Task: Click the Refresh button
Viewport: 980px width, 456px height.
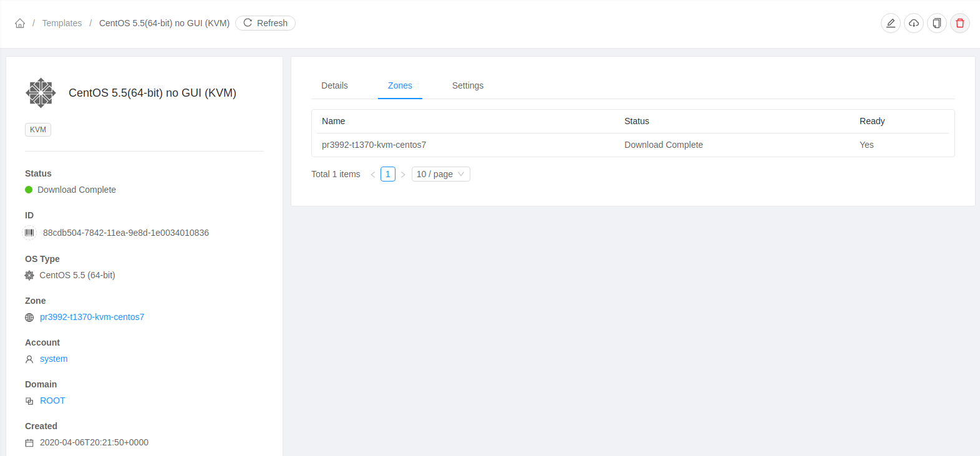Action: 265,23
